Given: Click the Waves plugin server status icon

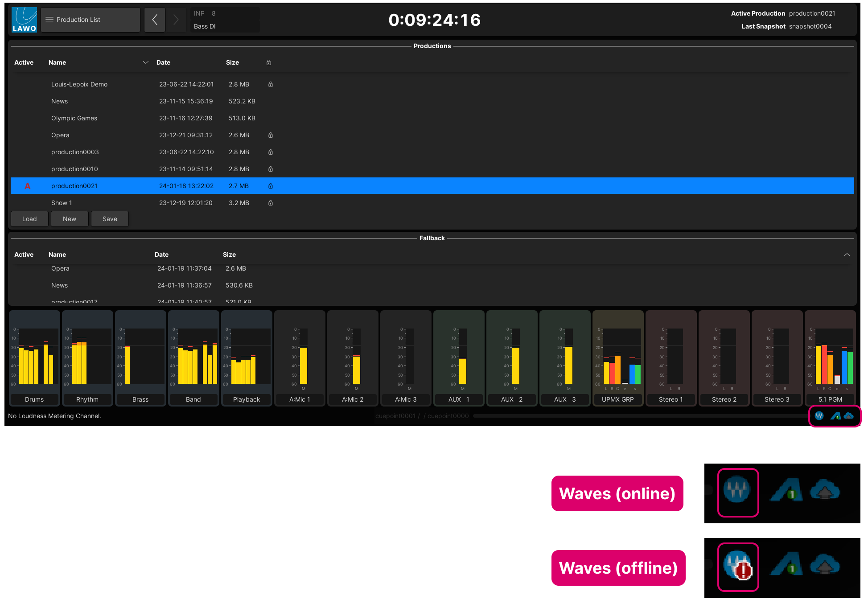Looking at the screenshot, I should (819, 415).
